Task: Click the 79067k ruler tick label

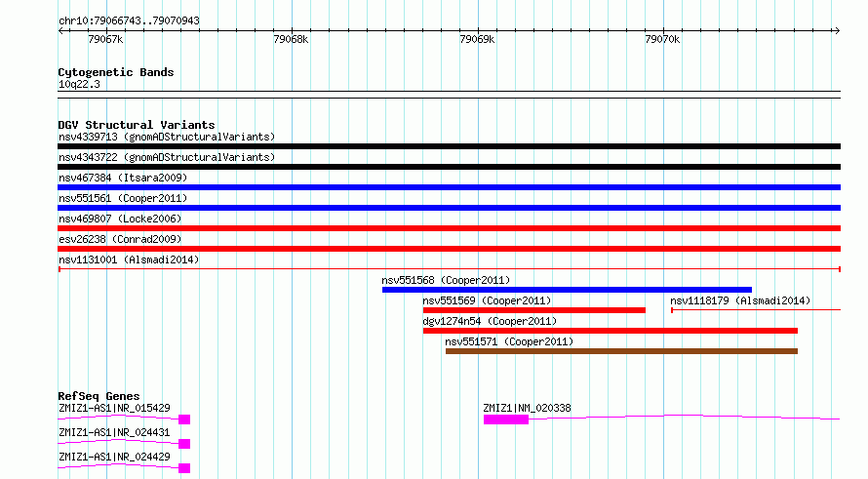Action: [x=105, y=39]
